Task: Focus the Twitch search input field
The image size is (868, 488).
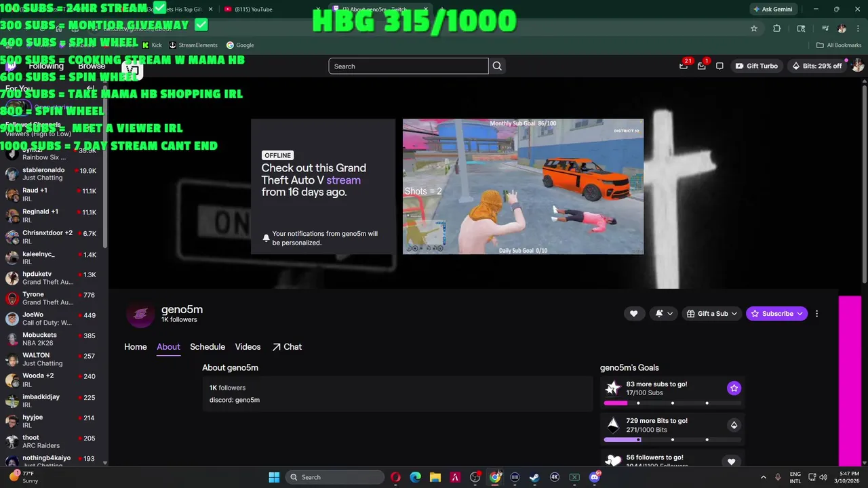Action: pyautogui.click(x=408, y=66)
